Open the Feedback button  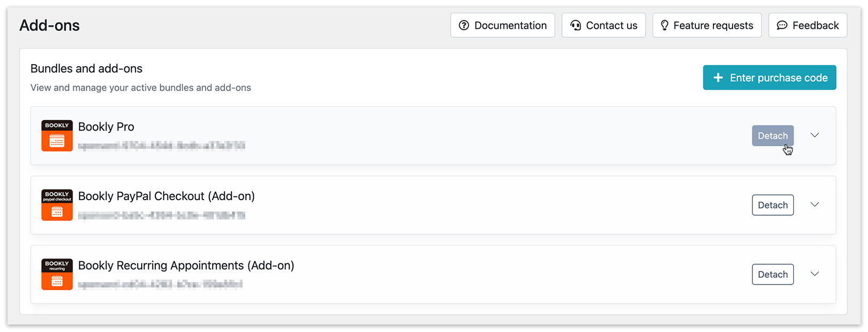coord(808,25)
